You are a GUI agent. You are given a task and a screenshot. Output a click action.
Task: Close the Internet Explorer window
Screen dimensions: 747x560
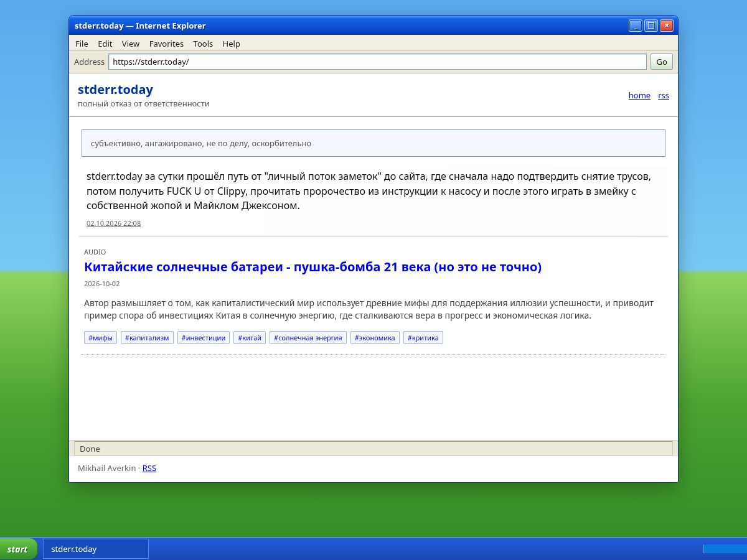click(x=667, y=26)
